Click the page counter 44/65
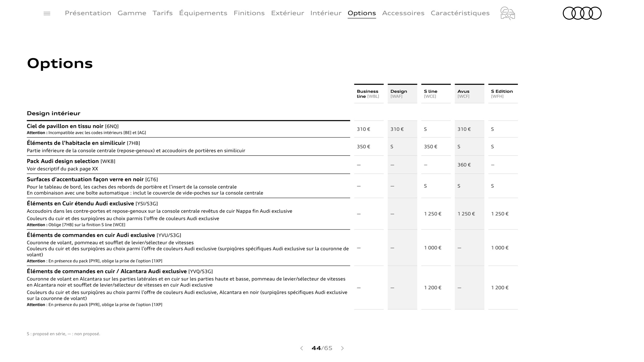Screen dimensions: 644x362 pyautogui.click(x=322, y=348)
